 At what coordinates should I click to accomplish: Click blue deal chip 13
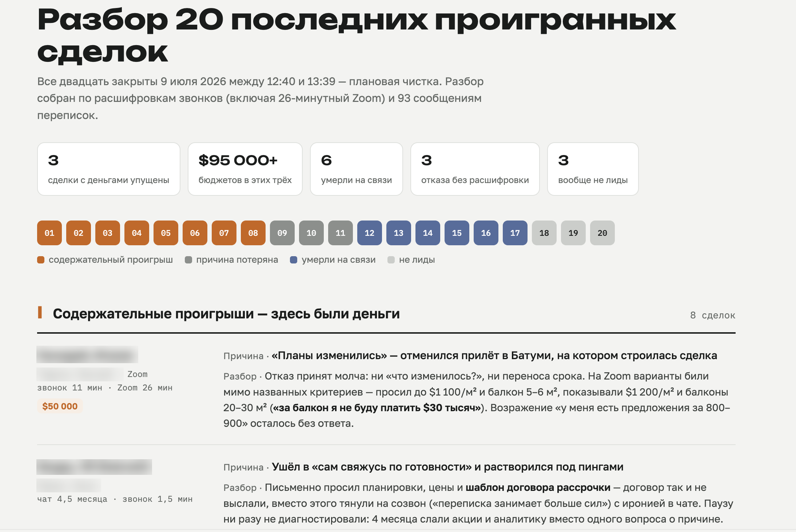pyautogui.click(x=399, y=233)
